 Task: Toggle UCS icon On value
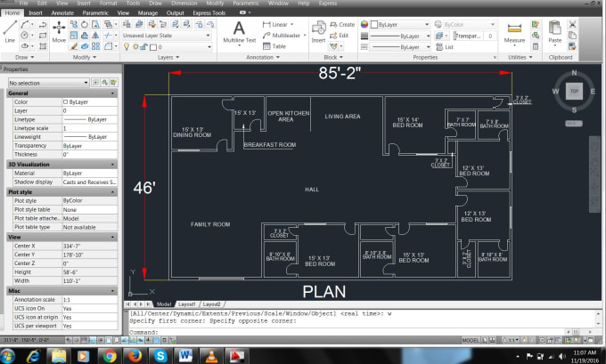pyautogui.click(x=90, y=309)
